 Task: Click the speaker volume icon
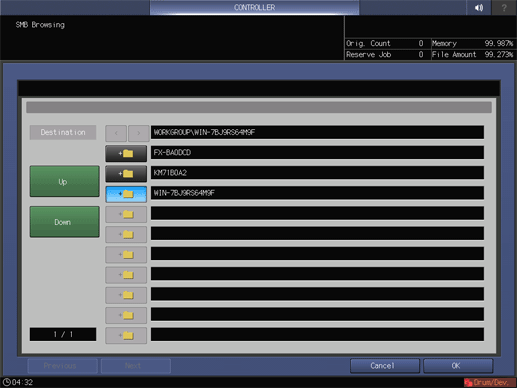[x=479, y=7]
